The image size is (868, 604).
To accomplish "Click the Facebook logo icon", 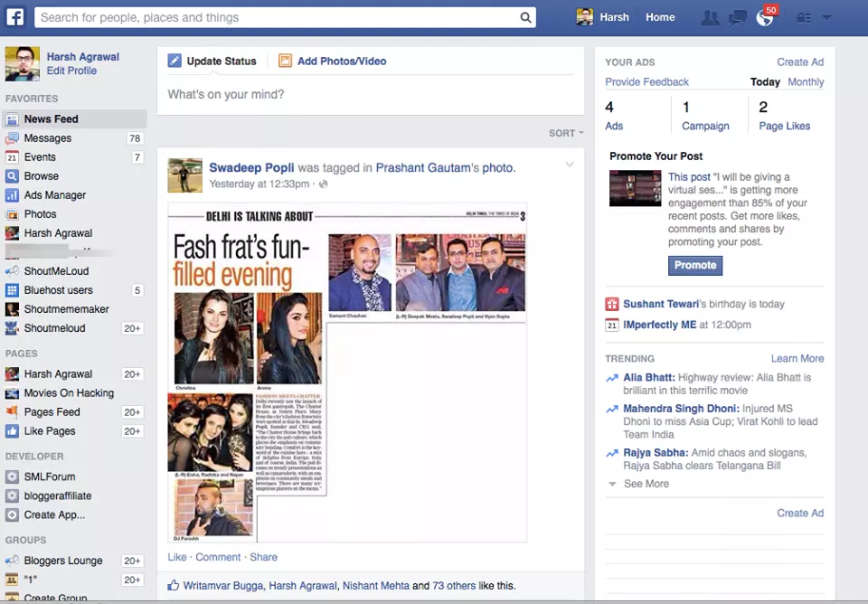I will (x=15, y=17).
